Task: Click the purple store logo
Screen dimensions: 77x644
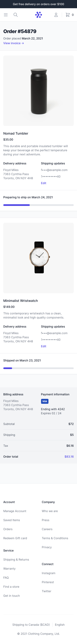Action: tap(38, 15)
